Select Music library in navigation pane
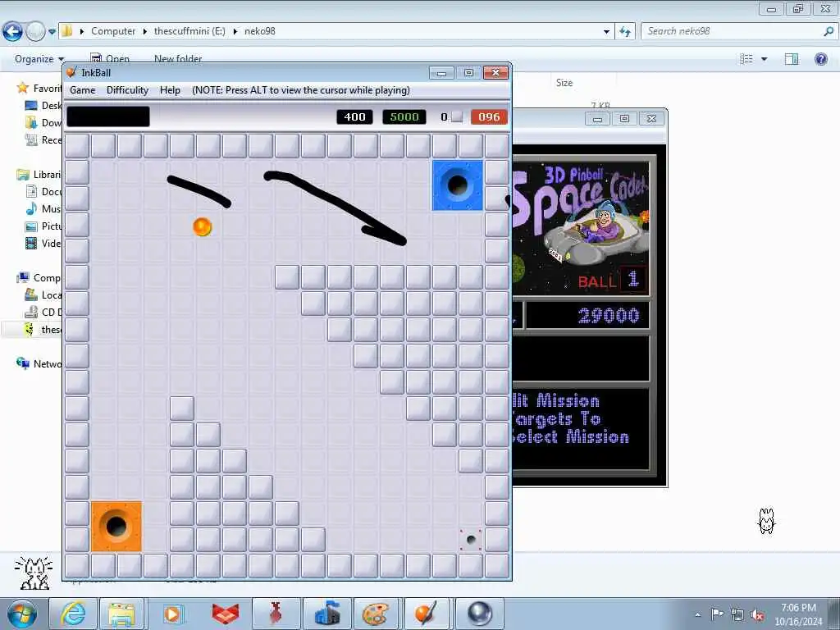Viewport: 840px width, 630px height. (x=44, y=208)
